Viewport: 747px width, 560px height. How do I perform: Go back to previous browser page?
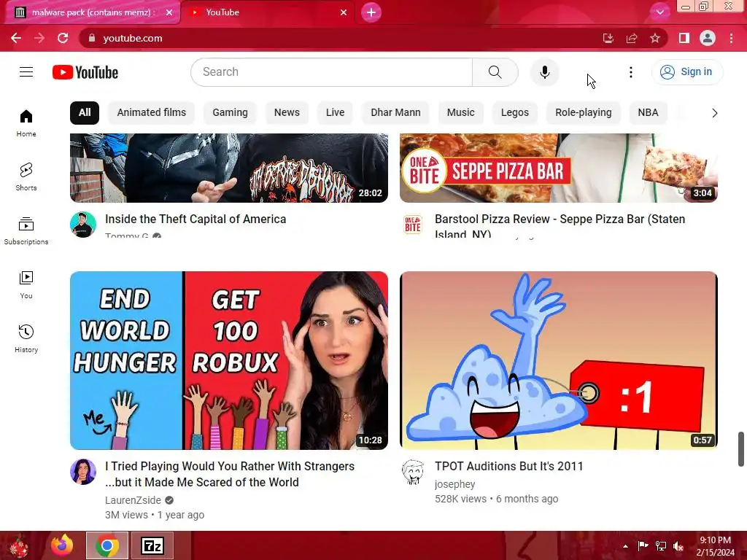(x=16, y=38)
